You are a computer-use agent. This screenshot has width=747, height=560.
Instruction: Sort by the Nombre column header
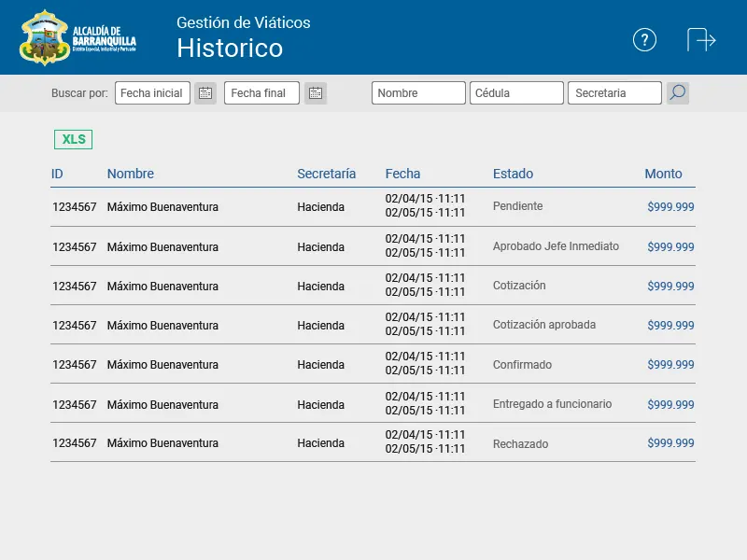point(131,174)
